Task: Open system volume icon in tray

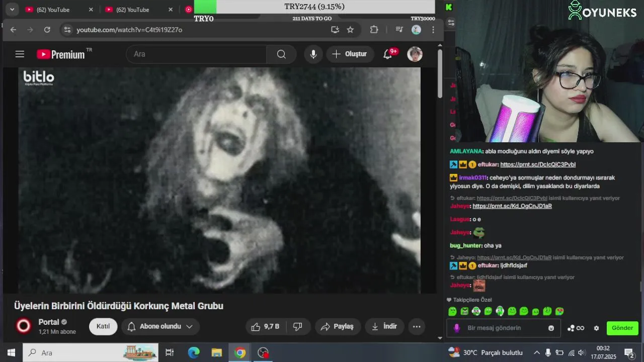Action: point(581,353)
